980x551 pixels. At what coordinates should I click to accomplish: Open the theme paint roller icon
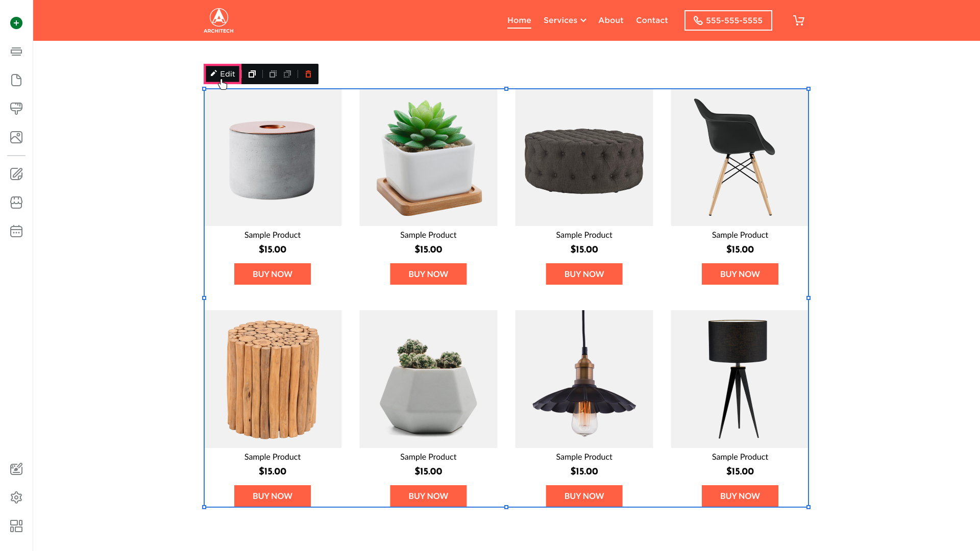[16, 109]
